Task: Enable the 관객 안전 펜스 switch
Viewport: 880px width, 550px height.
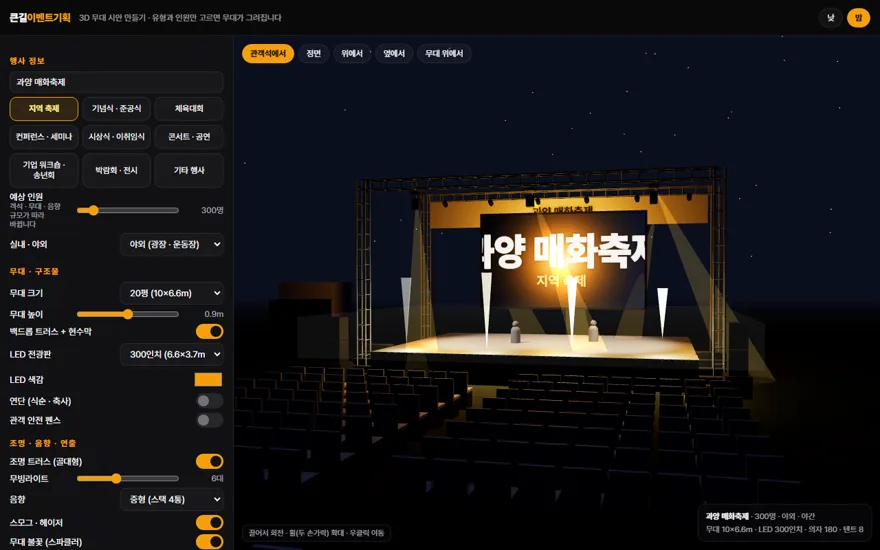Action: click(209, 420)
